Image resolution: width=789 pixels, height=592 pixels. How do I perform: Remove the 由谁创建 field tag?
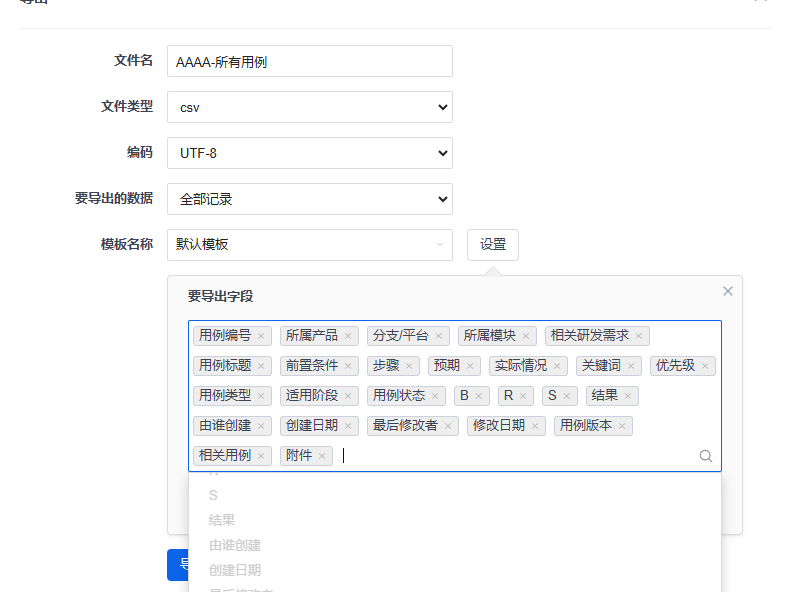click(261, 426)
